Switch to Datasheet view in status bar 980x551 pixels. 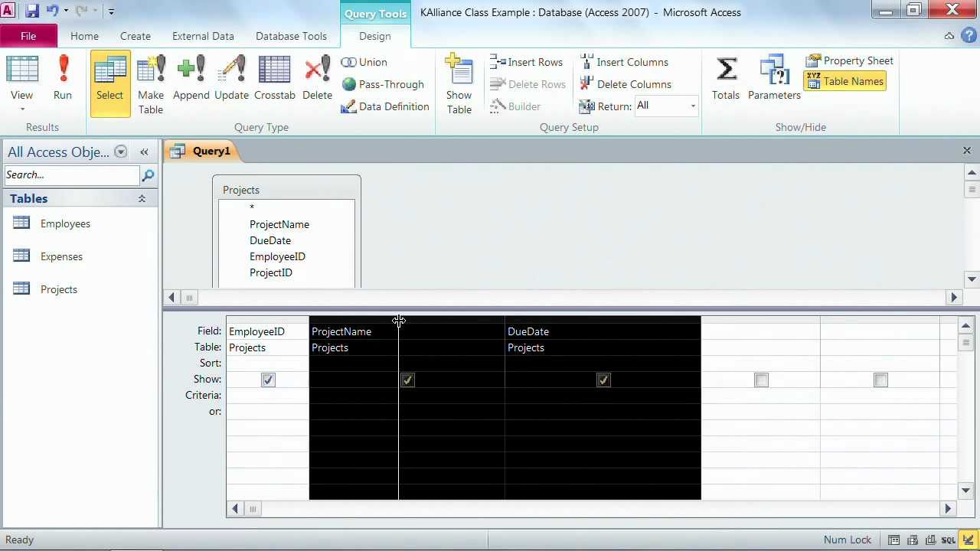(x=893, y=540)
